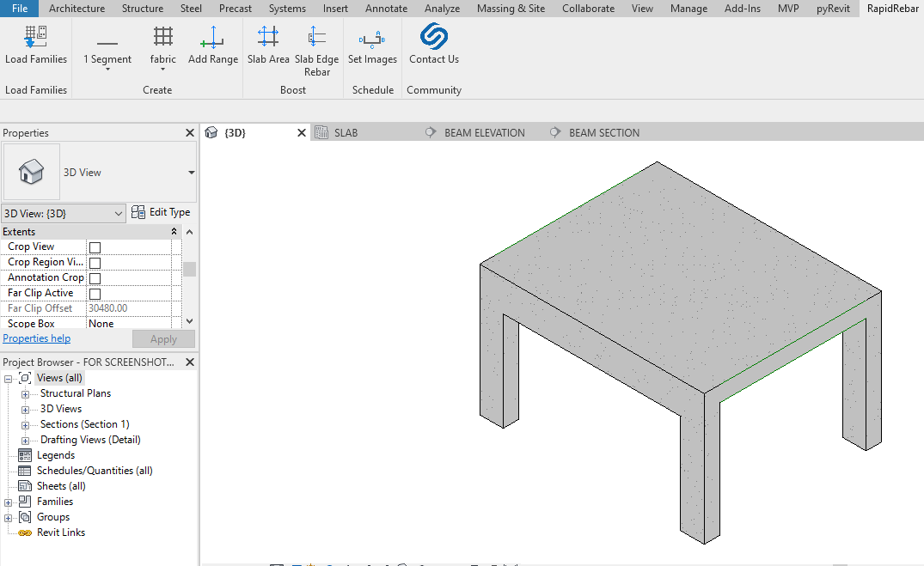Close the {3D} view tab

pos(302,133)
